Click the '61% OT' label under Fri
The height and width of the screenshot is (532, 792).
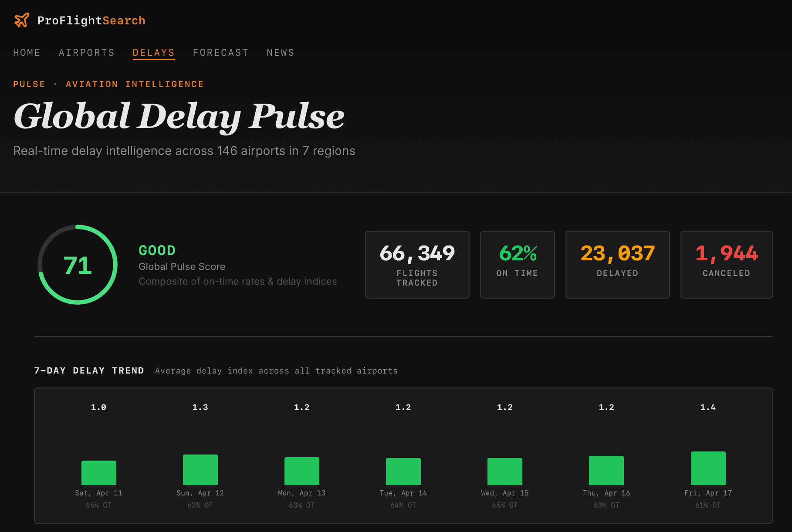click(708, 505)
